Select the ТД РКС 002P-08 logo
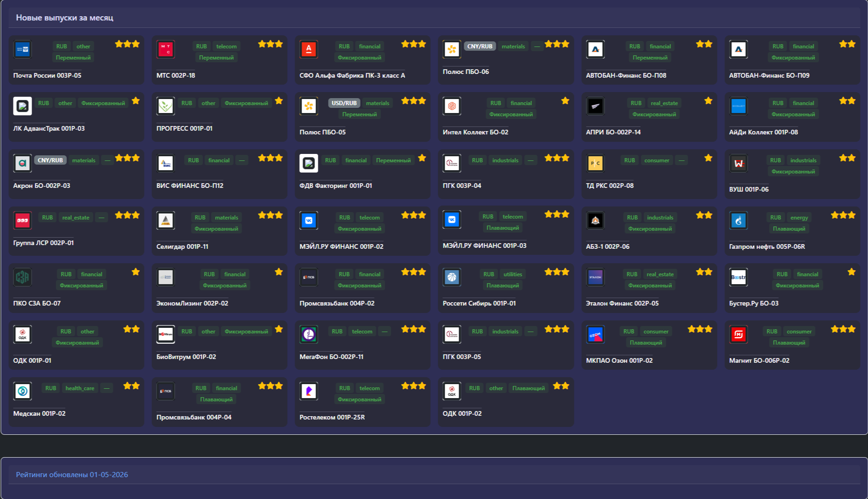 point(595,163)
